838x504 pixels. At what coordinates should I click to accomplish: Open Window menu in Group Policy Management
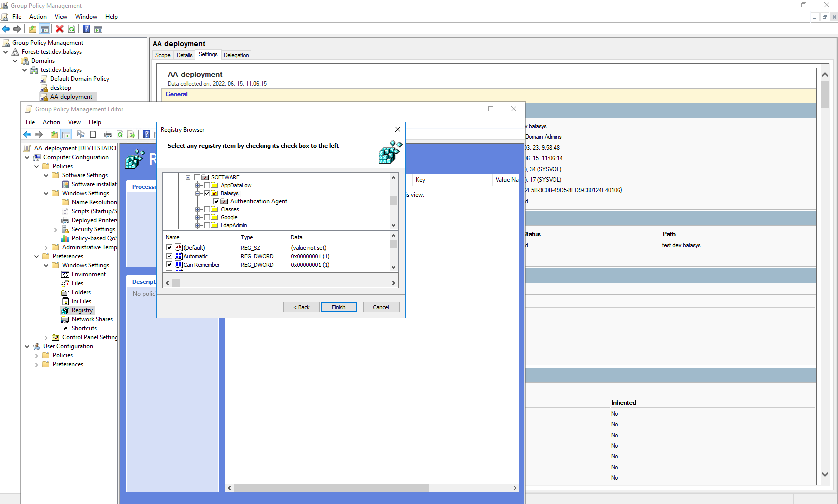pos(86,17)
